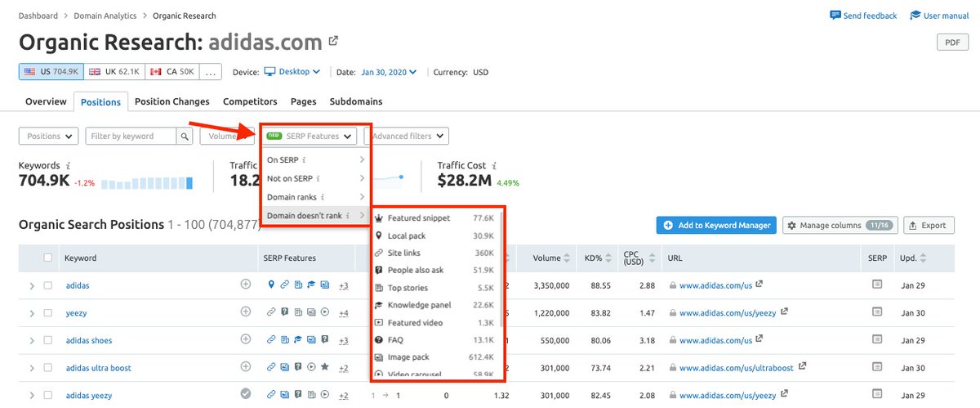
Task: Click external link icon after www.adidas.com/us/ultraboost
Action: point(802,367)
